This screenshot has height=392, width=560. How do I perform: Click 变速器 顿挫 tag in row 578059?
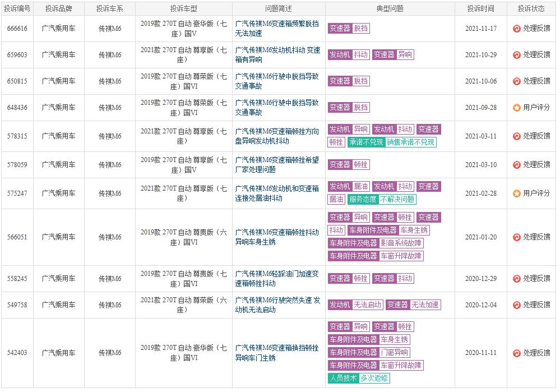(349, 165)
